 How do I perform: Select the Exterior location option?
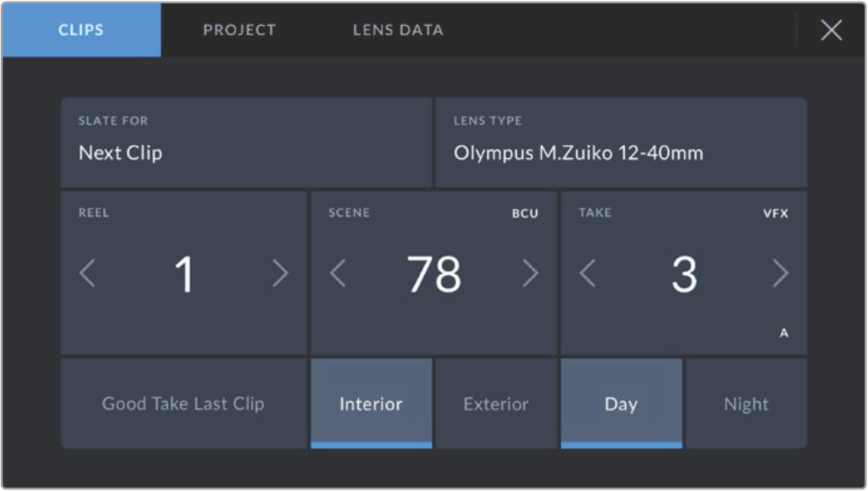tap(496, 404)
